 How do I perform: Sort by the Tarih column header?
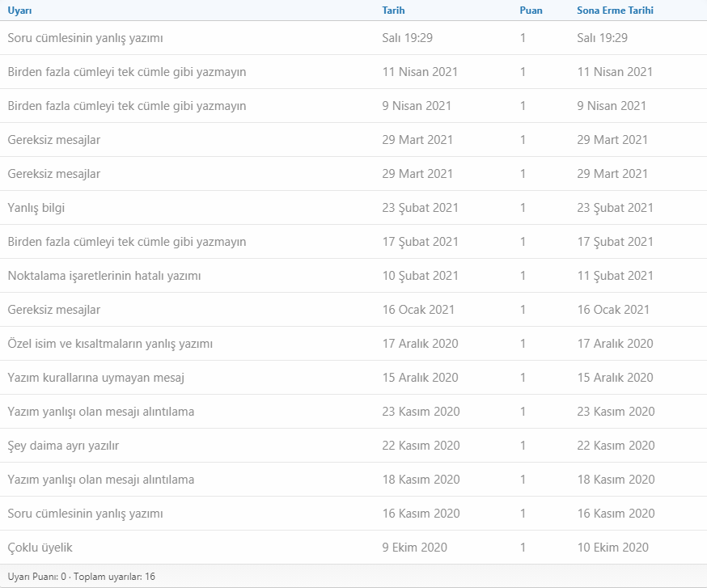393,11
